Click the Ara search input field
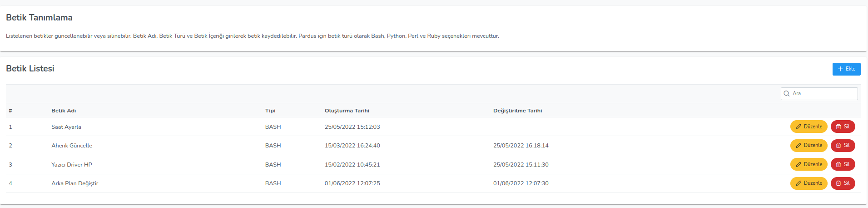Screen dimensions: 868x208 pos(823,94)
